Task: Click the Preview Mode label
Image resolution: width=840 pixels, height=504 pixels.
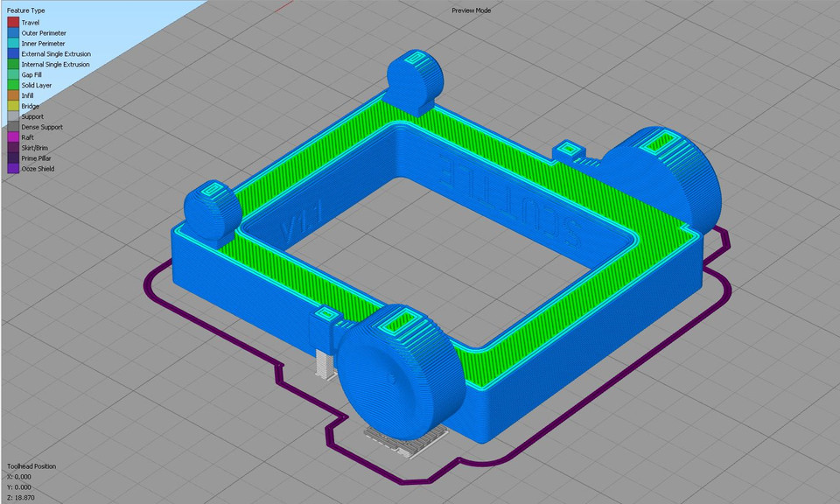Action: click(470, 10)
